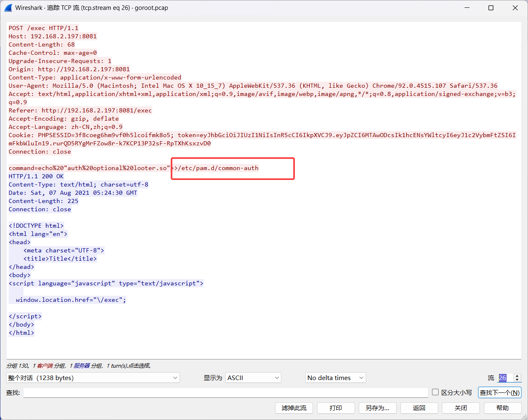Click the command=echo auth optional looter.so payload
The image size is (528, 420).
[133, 168]
